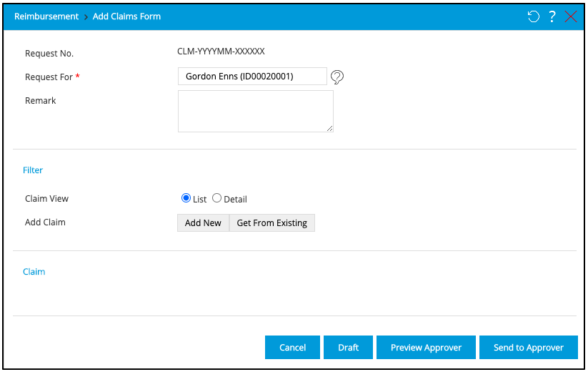
Task: Select the Detail claim view option
Action: 217,198
